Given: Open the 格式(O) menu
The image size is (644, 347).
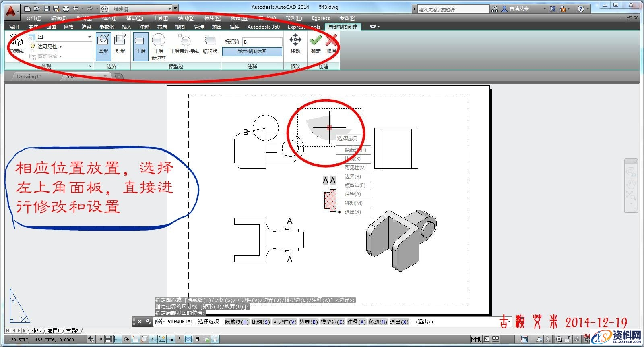Looking at the screenshot, I should coord(134,18).
